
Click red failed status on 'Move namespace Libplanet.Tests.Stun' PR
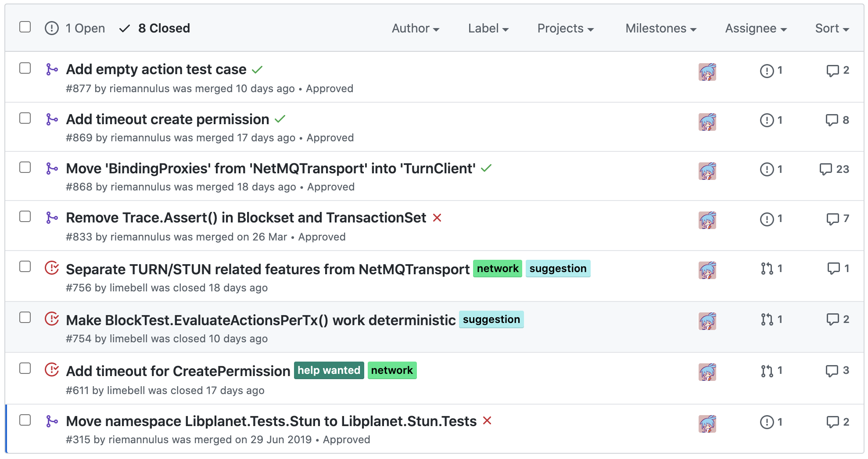point(487,421)
